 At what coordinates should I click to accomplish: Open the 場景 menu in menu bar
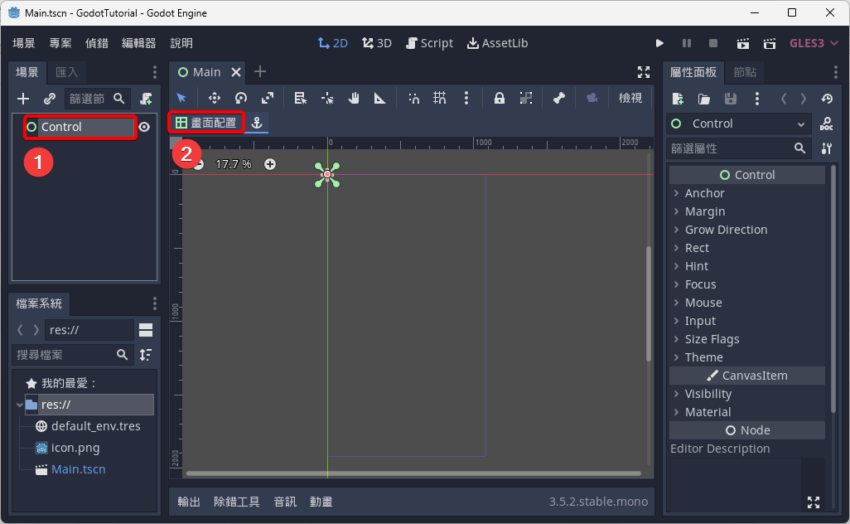(24, 43)
